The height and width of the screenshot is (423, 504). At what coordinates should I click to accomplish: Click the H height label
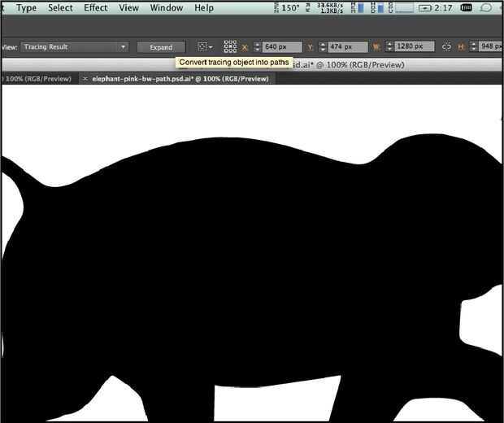pyautogui.click(x=461, y=47)
